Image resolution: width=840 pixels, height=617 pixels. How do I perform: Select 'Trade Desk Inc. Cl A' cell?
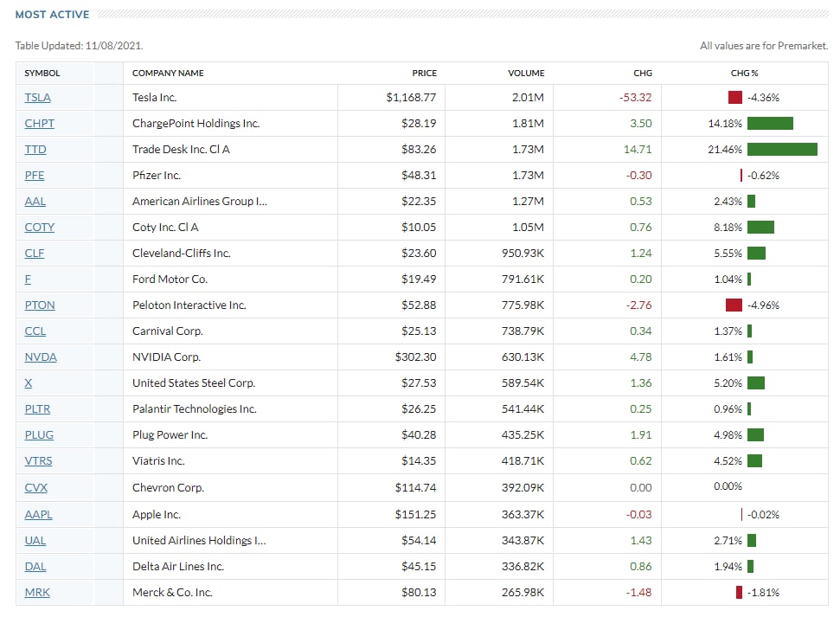tap(181, 150)
